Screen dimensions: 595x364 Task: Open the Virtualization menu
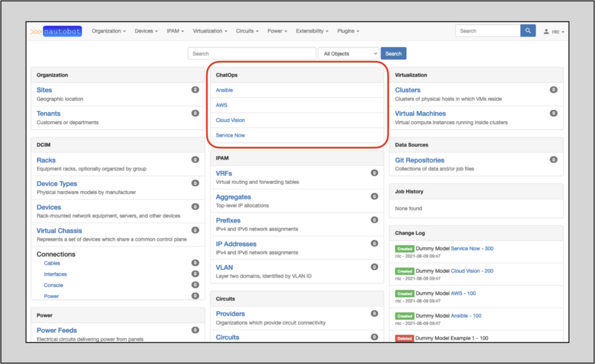(x=210, y=31)
